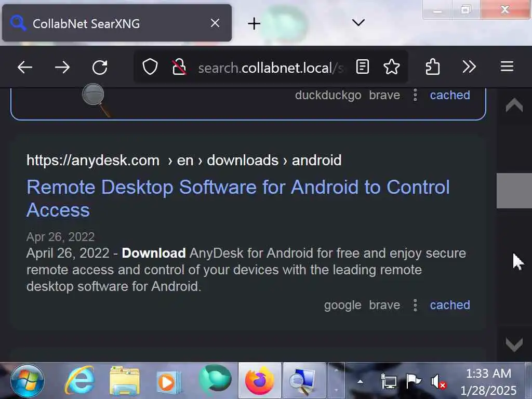Screen dimensions: 532x399
Task: Click the vertical scrollbar thumb
Action: [514, 191]
